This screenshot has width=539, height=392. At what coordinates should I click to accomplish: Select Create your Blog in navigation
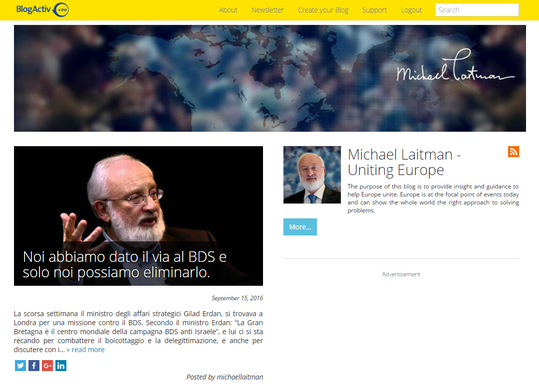click(x=323, y=10)
